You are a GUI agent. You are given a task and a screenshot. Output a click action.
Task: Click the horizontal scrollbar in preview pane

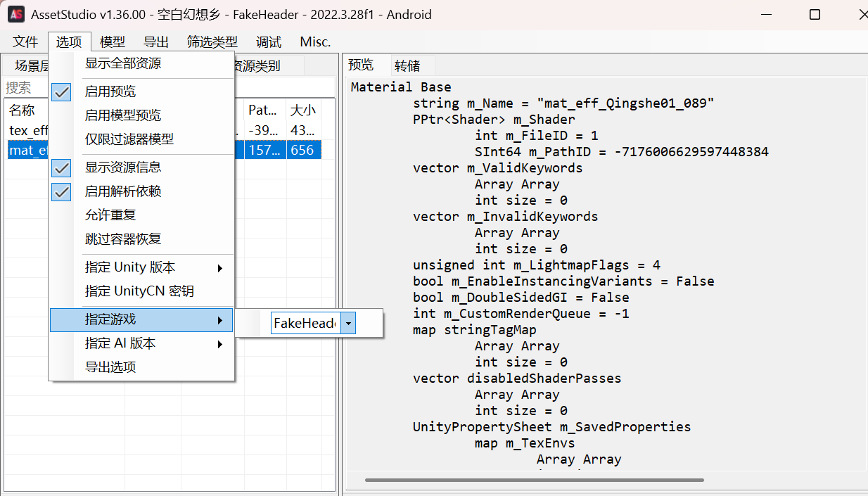tap(535, 480)
